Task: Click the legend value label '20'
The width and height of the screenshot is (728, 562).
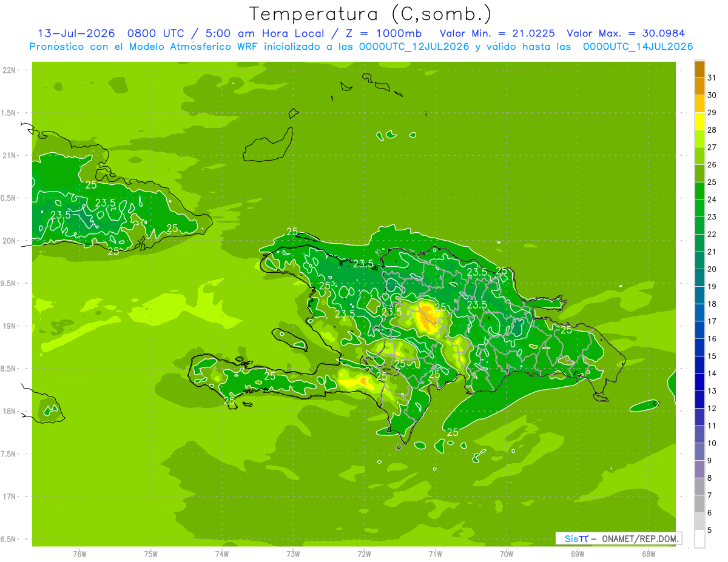Action: 712,269
